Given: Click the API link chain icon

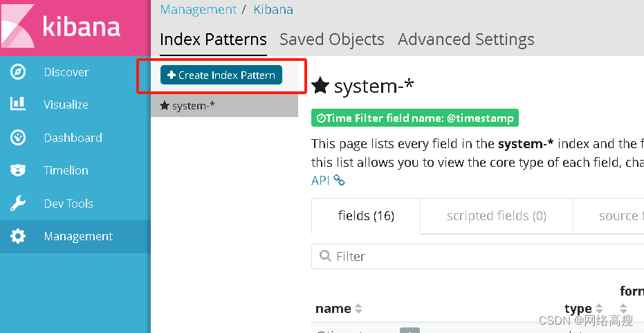Looking at the screenshot, I should [x=339, y=180].
